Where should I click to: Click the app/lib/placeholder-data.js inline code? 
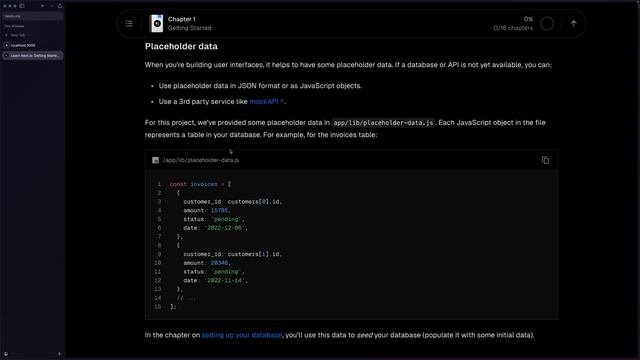pos(383,123)
